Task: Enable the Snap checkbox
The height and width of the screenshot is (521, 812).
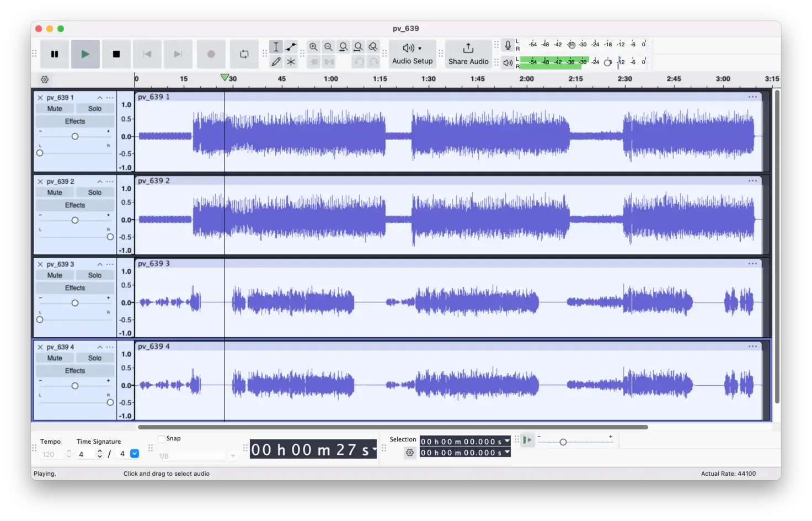Action: pyautogui.click(x=161, y=438)
